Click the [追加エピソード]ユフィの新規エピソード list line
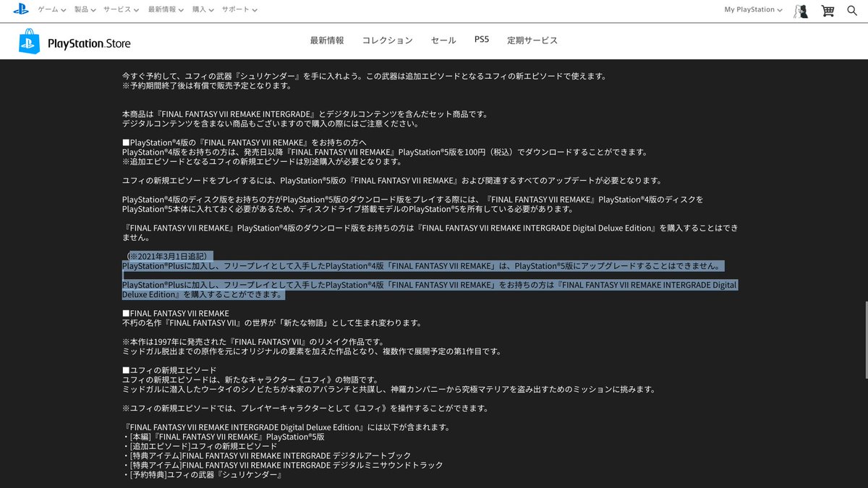The image size is (868, 488). point(200,446)
